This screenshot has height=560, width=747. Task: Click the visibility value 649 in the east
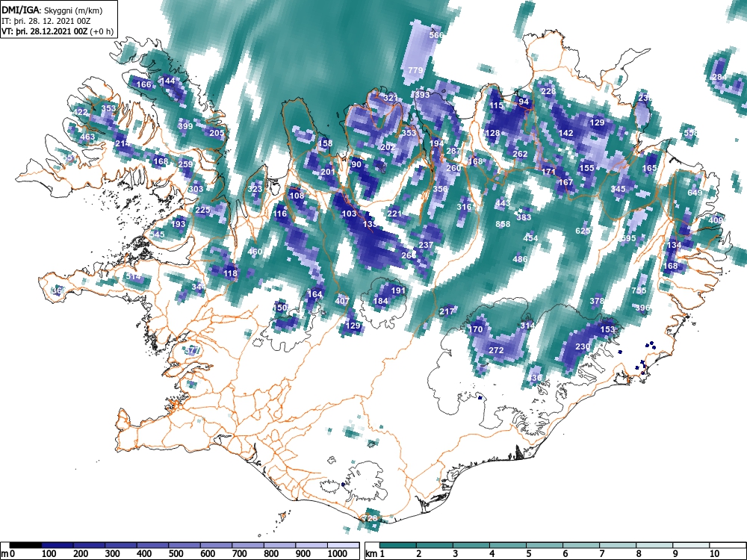pos(695,193)
